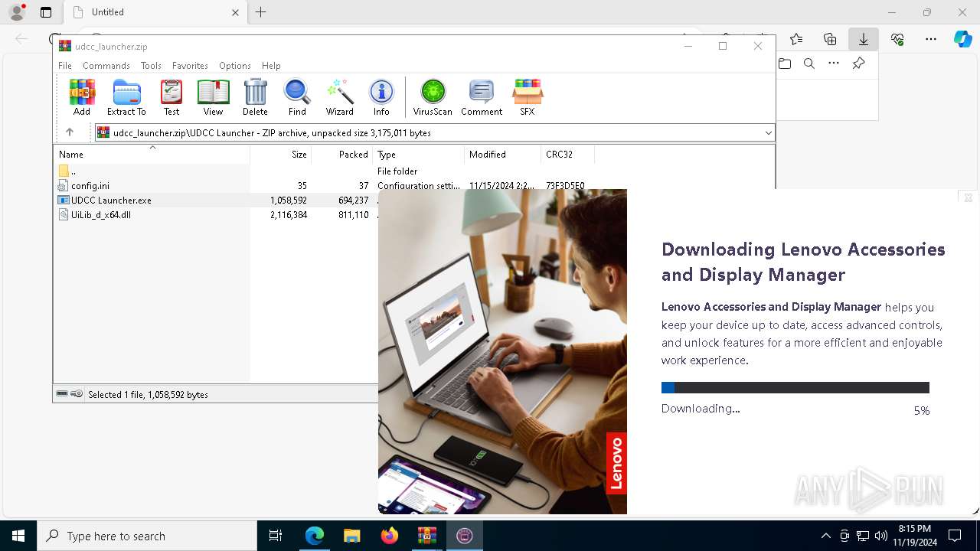This screenshot has width=980, height=551.
Task: Open the Edge profile icon
Action: pyautogui.click(x=17, y=12)
